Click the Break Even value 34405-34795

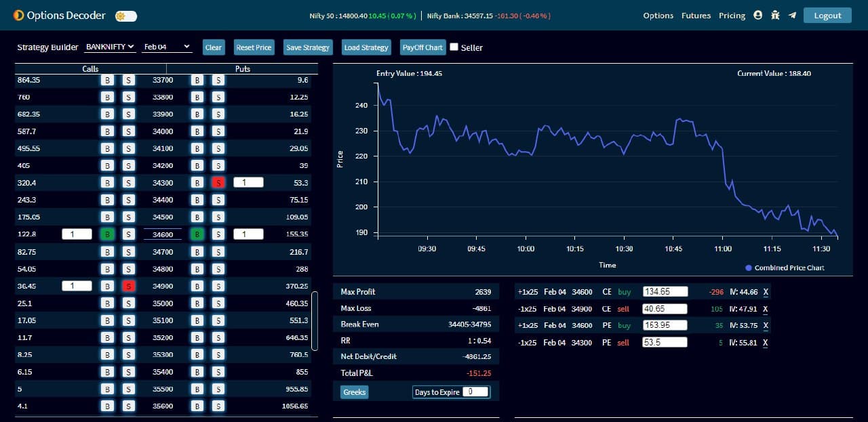pos(470,324)
